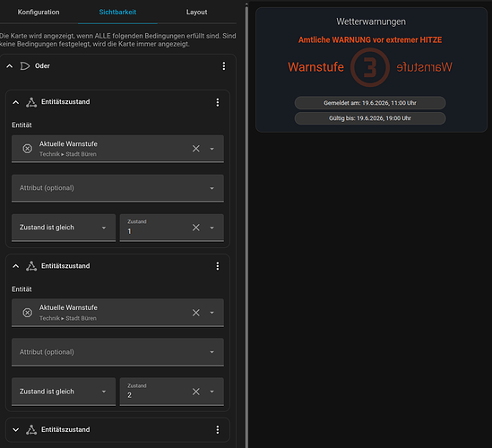Click the Wetterwarnungen card title
This screenshot has width=492, height=448.
(371, 22)
